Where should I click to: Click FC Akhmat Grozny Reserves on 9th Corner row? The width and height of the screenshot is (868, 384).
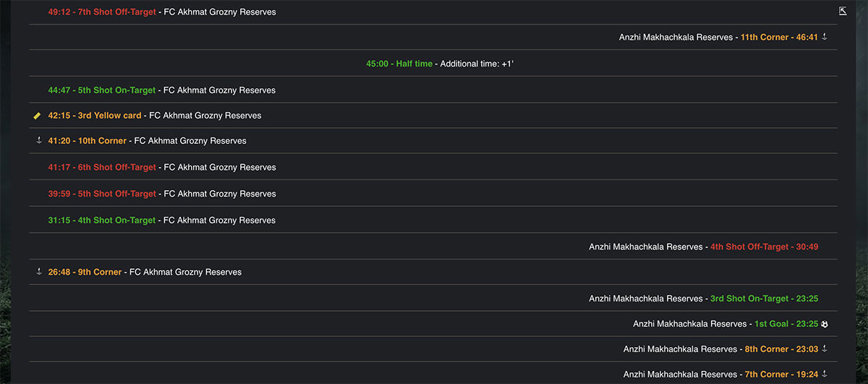click(186, 273)
